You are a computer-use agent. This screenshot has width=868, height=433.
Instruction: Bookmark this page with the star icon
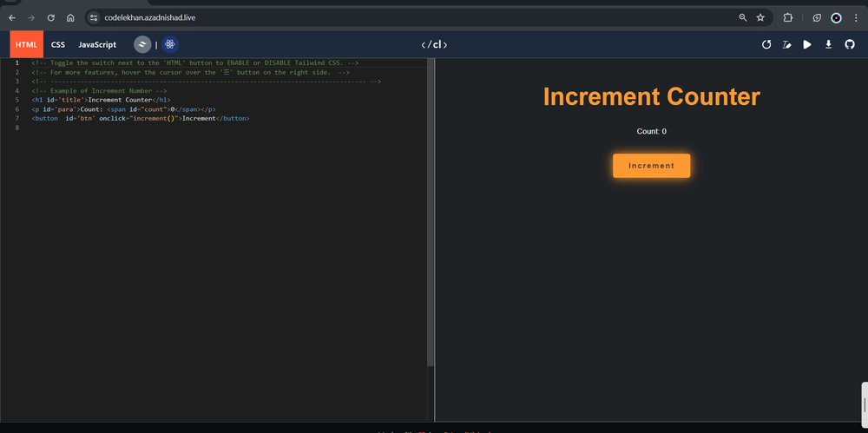pos(760,17)
